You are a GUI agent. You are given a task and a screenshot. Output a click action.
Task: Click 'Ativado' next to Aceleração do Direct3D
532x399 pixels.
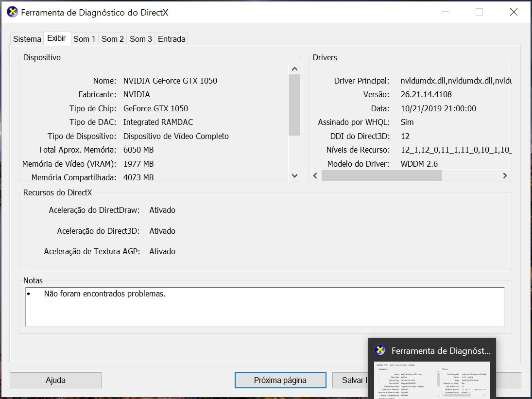[x=162, y=231]
